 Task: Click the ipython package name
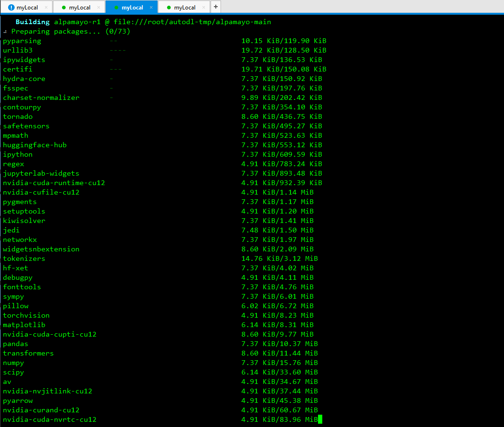point(18,154)
